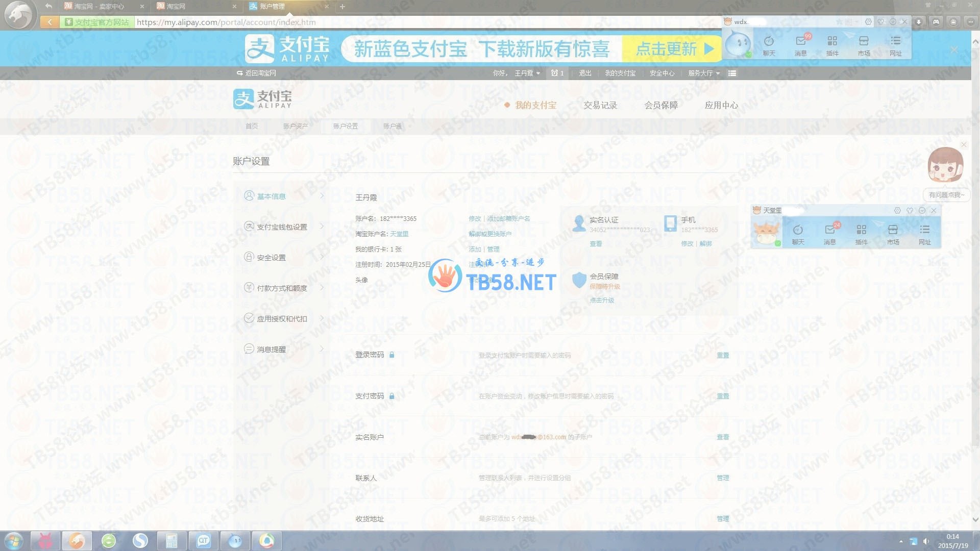Expand 基本信息 sidebar chevron
Viewport: 980px width, 551px height.
tap(322, 196)
